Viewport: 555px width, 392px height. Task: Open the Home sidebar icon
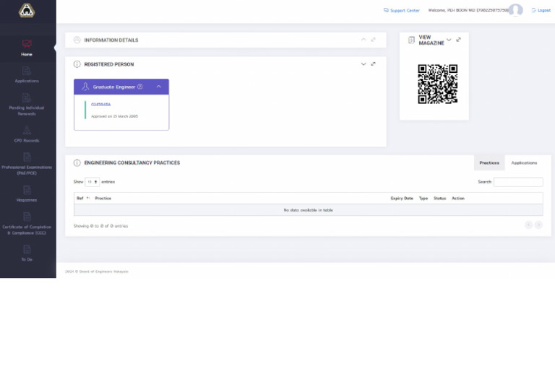27,45
